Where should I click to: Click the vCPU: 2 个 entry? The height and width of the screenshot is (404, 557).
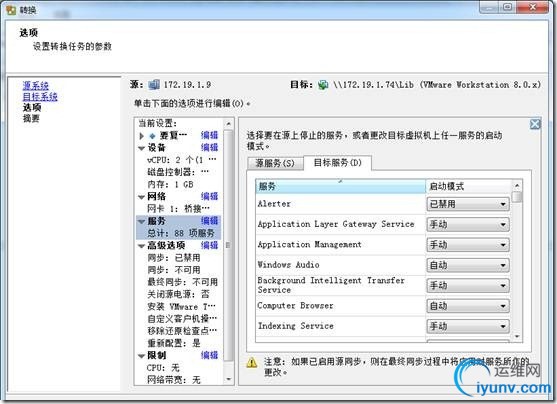[x=182, y=160]
